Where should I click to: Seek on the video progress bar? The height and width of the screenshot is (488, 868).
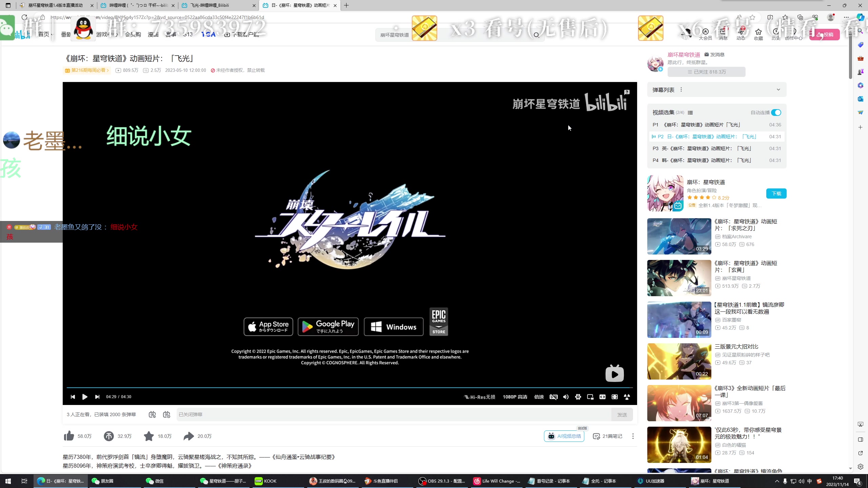pos(350,387)
